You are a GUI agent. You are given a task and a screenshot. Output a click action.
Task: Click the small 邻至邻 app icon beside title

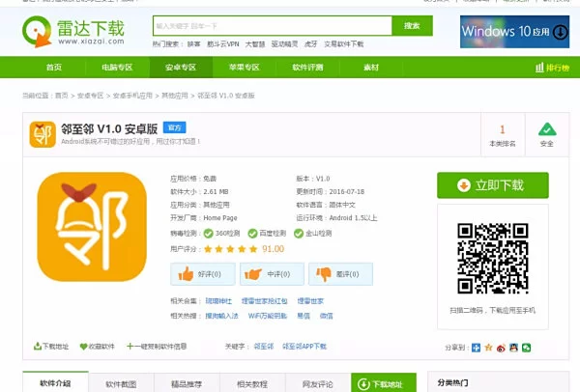point(43,134)
